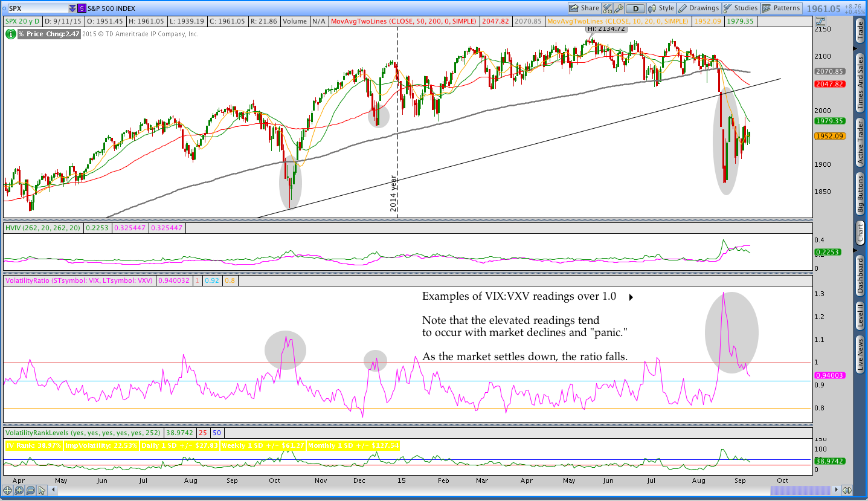Click the timeline horizontal scrollbar thumb

pos(800,490)
